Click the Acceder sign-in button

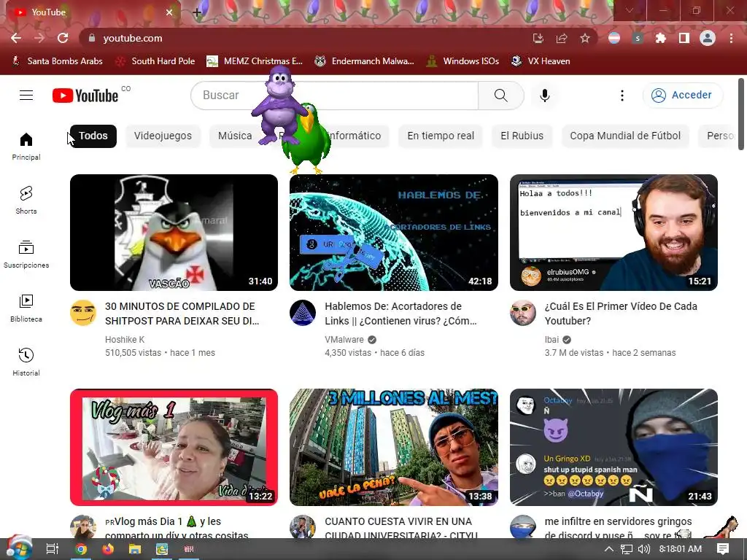683,96
